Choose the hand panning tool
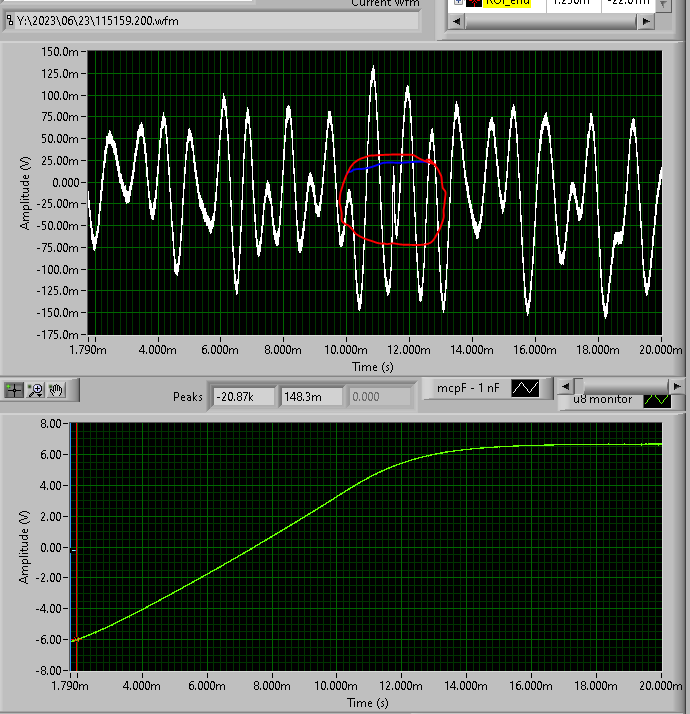This screenshot has width=690, height=714. coord(56,390)
